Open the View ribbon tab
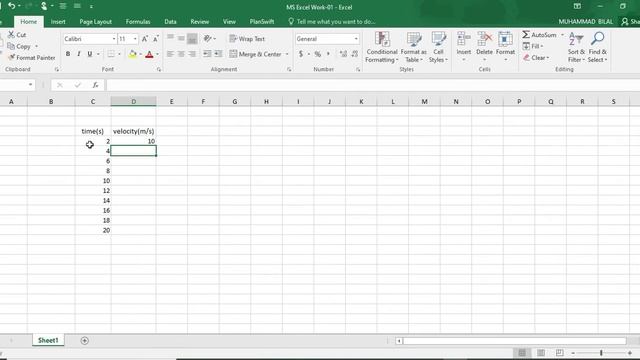This screenshot has height=360, width=640. click(x=229, y=22)
